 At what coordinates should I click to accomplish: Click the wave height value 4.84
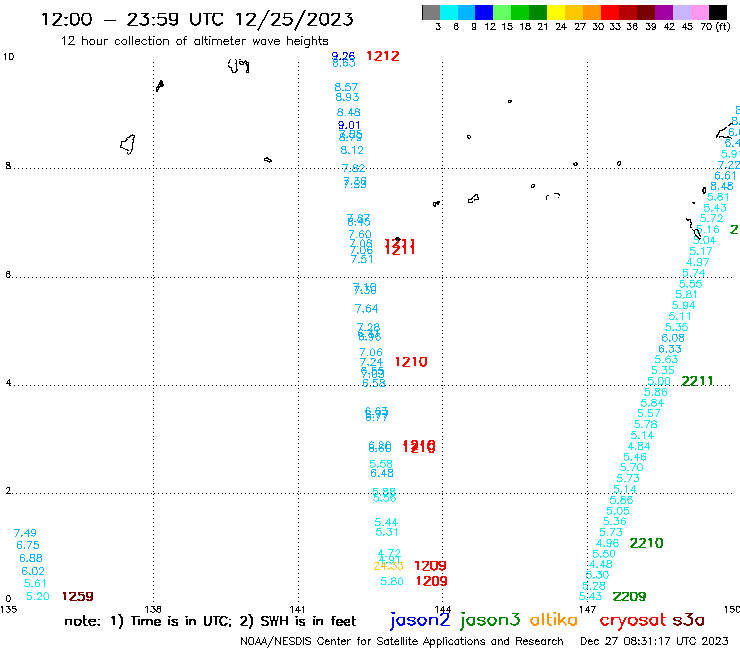(639, 446)
